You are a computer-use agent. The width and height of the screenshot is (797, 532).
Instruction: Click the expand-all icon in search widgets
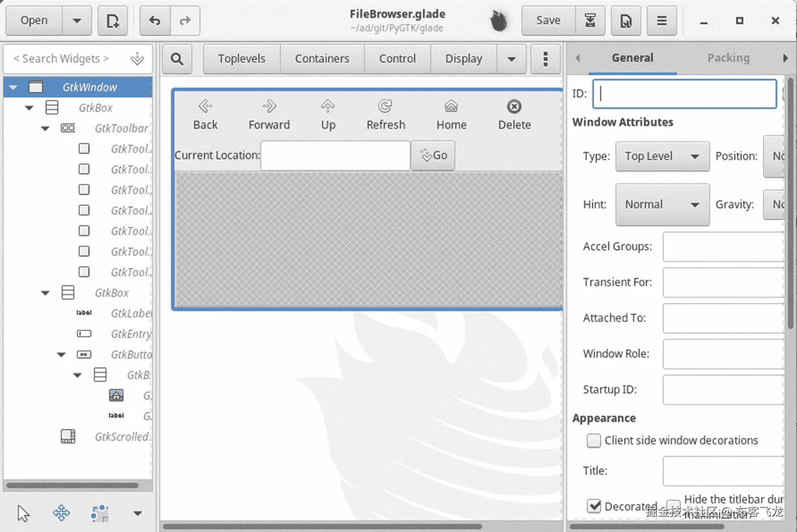click(x=137, y=59)
